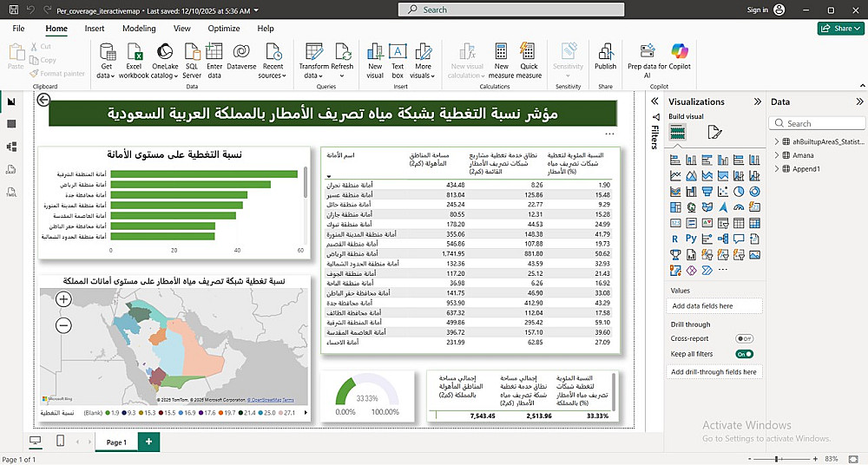This screenshot has width=868, height=465.
Task: Select the Line chart visualization
Action: [x=675, y=176]
